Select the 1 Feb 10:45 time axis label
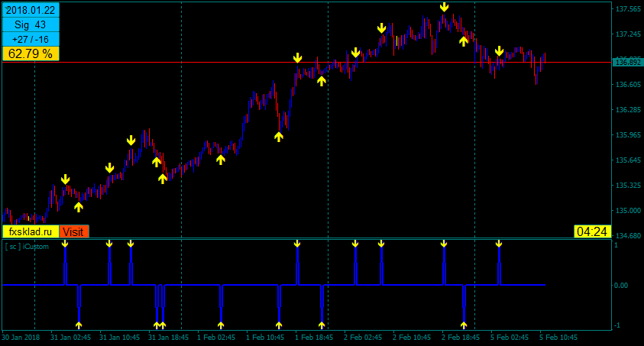Viewport: 644px width, 346px height. tap(265, 338)
